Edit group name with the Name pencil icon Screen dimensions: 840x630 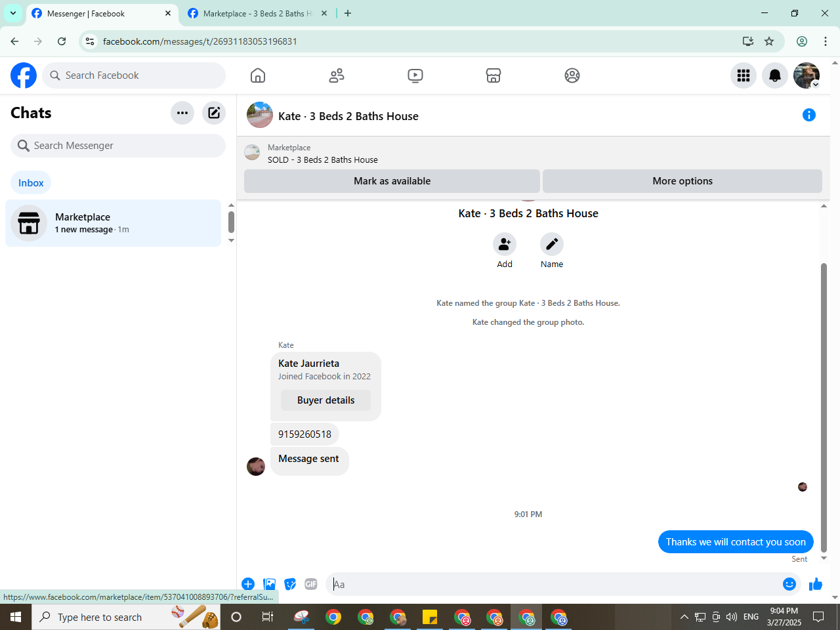pos(552,244)
